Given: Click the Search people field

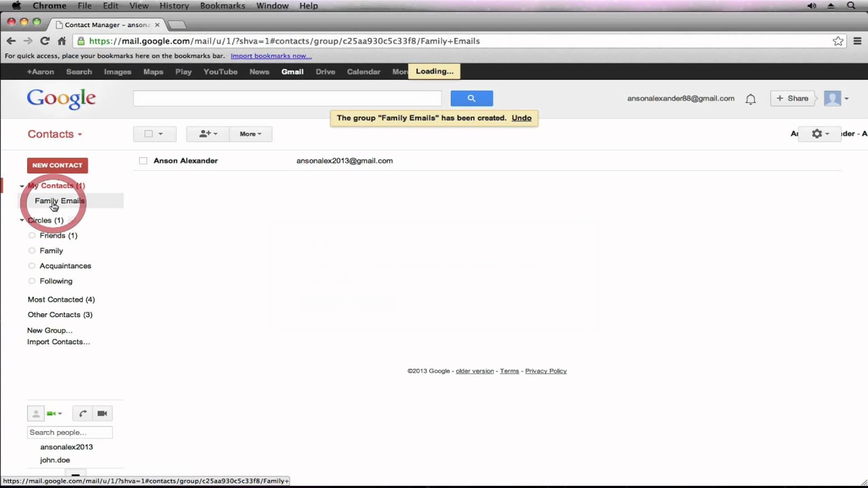Looking at the screenshot, I should [70, 432].
